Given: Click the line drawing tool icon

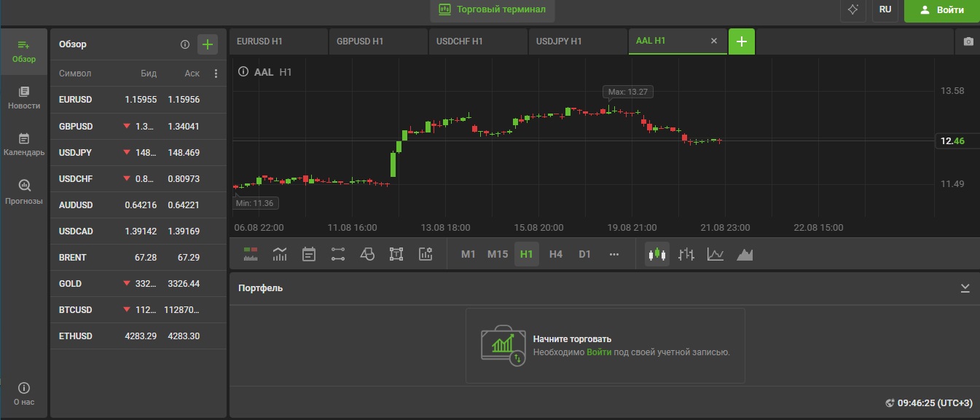Looking at the screenshot, I should click(x=338, y=254).
